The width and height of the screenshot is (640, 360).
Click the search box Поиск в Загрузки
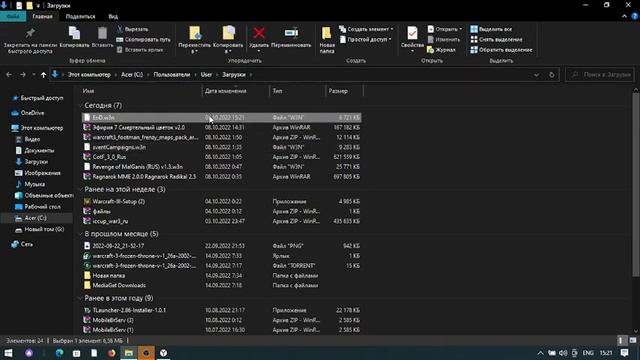[x=600, y=75]
